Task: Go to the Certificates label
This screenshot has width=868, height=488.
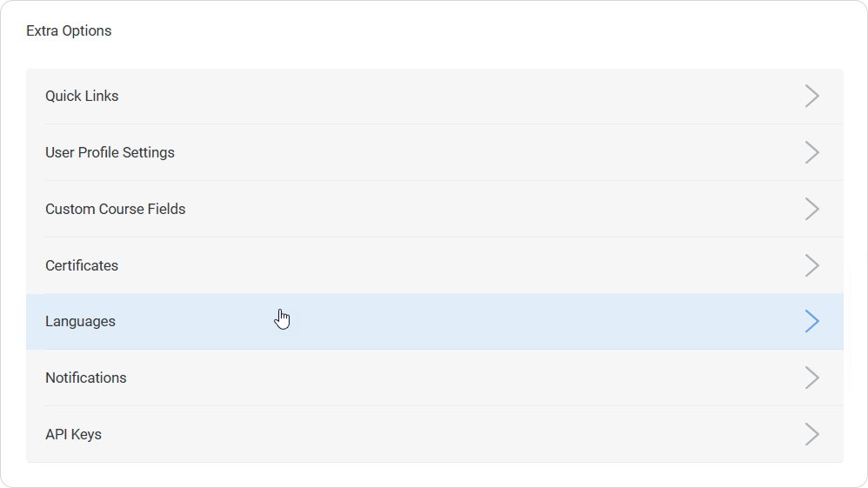Action: tap(82, 265)
